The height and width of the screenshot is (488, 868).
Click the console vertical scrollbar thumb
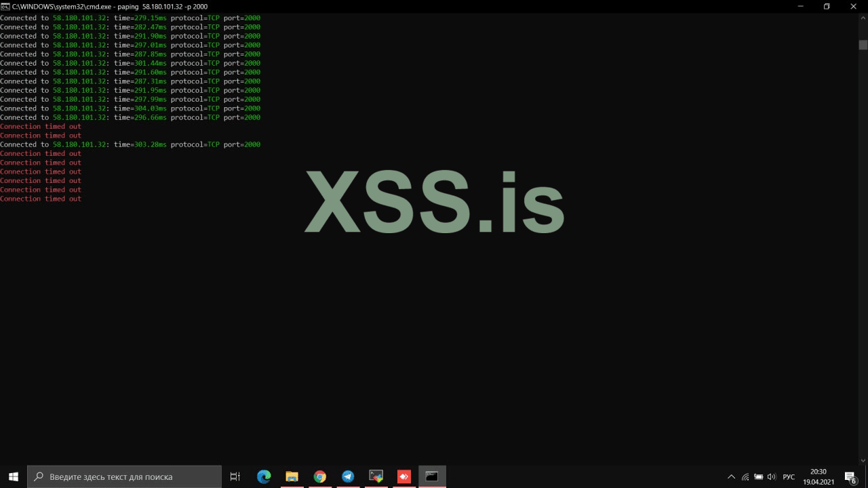tap(863, 45)
